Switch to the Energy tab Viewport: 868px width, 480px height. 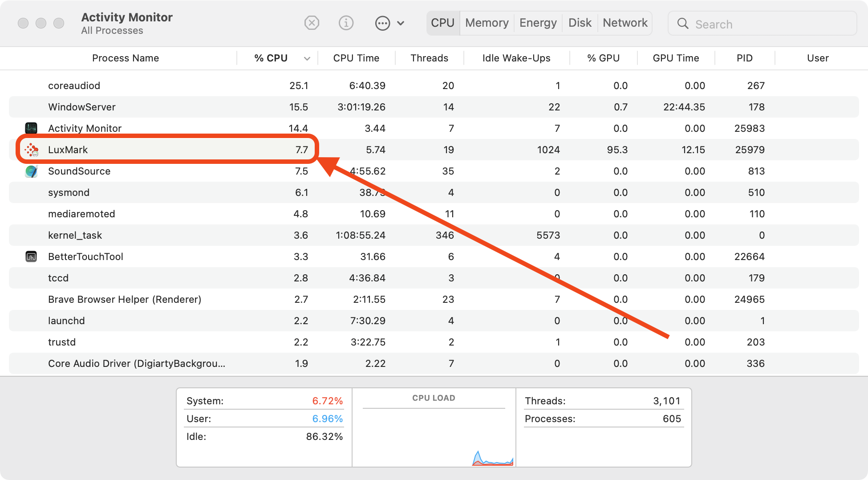pos(538,23)
